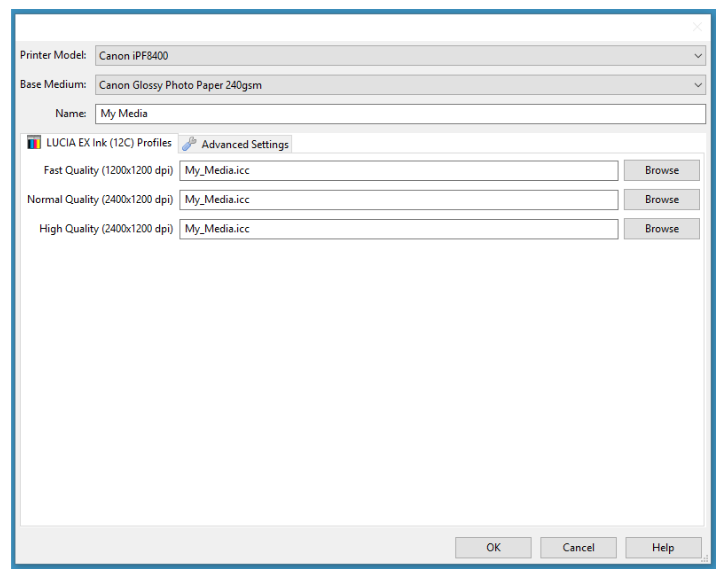The width and height of the screenshot is (726, 582).
Task: Click the Printer Model label
Action: point(53,55)
